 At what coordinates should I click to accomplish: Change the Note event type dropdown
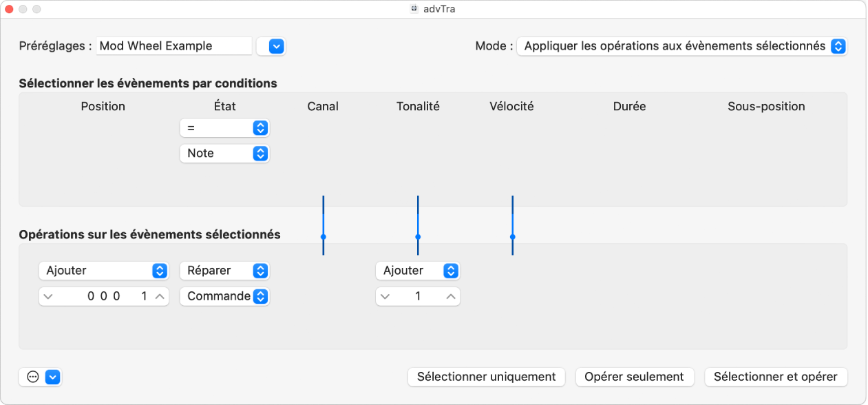224,154
